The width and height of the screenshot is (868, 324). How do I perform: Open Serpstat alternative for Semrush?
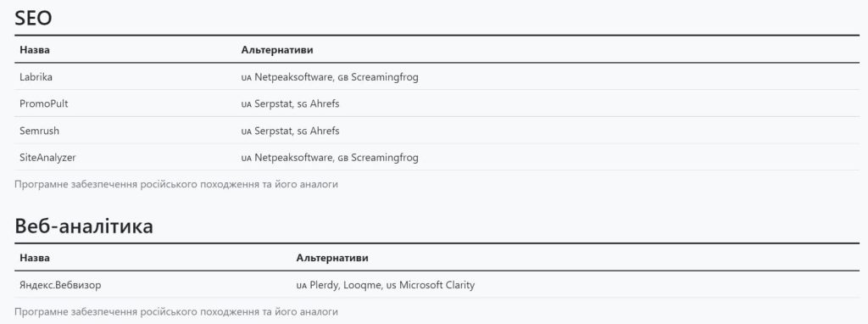pos(274,131)
